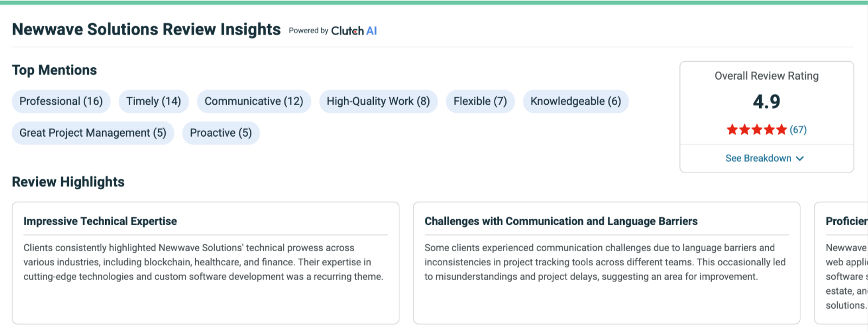The width and height of the screenshot is (868, 332).
Task: Select the Professional (16) mention tag
Action: coord(61,101)
